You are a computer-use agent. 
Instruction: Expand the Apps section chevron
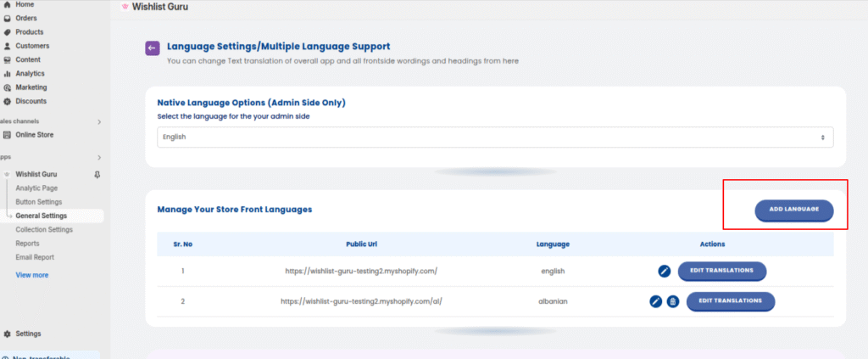tap(99, 158)
